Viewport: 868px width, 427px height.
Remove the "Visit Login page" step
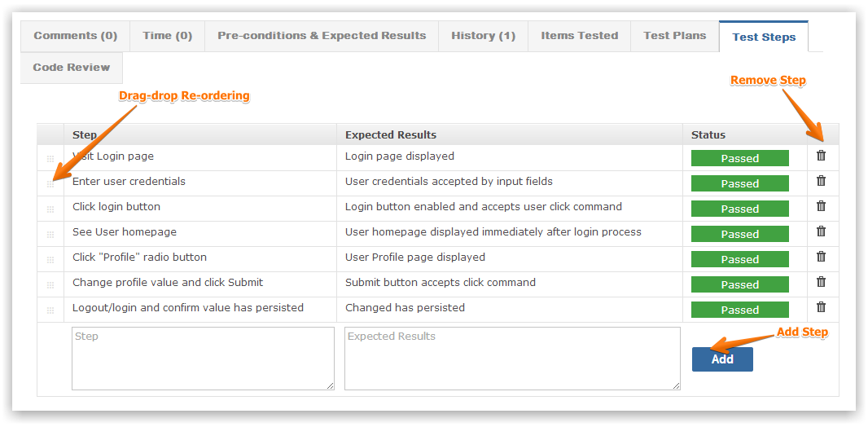pyautogui.click(x=821, y=156)
